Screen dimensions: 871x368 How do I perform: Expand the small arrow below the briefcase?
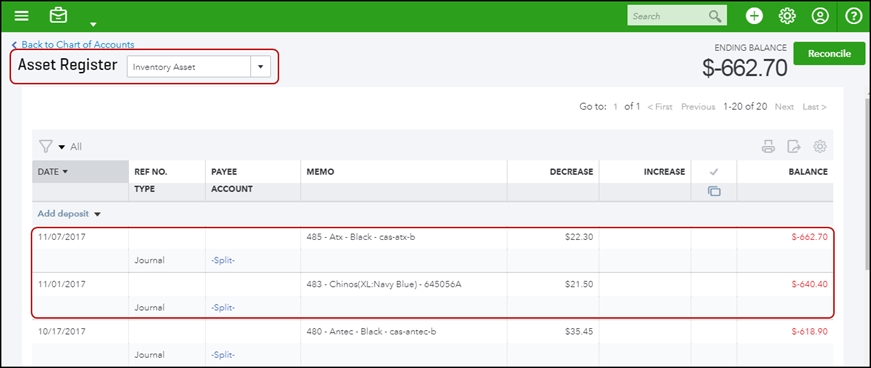[93, 24]
